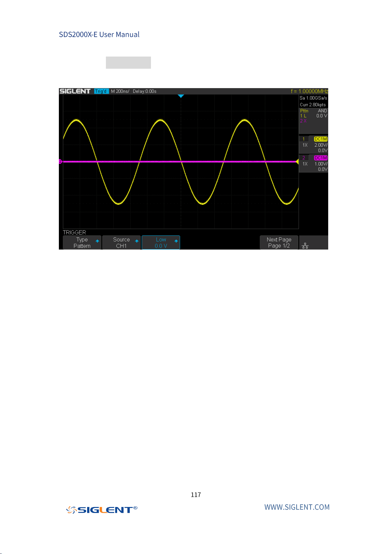Click the channel 1 number tab
Screen dimensions: 392x554
[304, 139]
